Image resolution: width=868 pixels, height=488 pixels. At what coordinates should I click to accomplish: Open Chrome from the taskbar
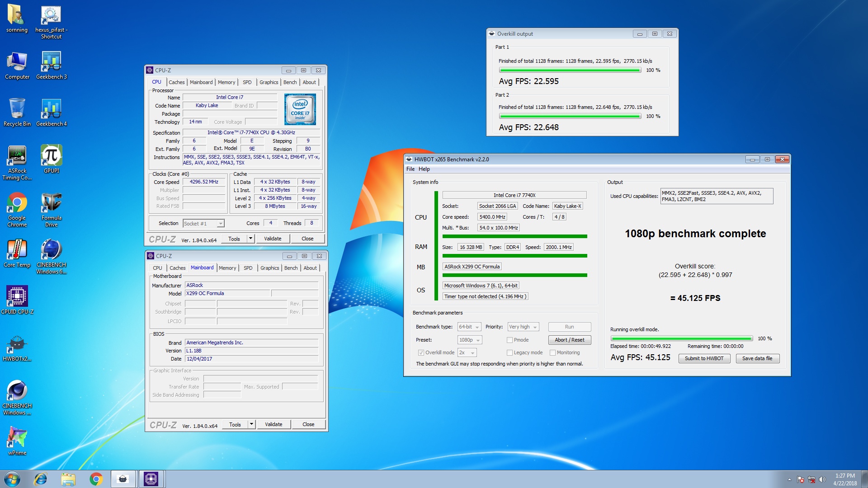[96, 479]
